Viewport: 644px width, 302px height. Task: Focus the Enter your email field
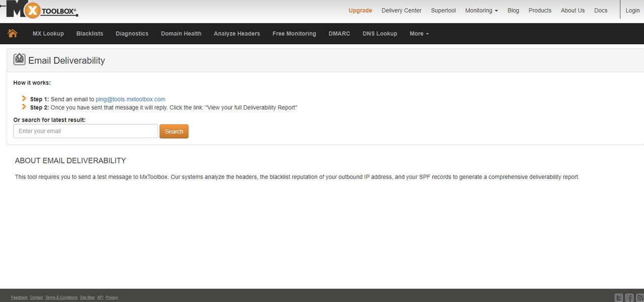[86, 131]
